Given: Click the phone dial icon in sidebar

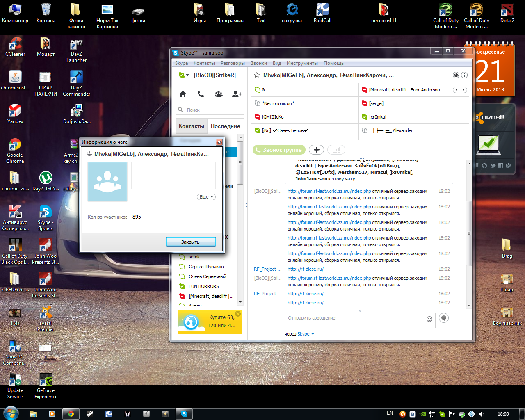Looking at the screenshot, I should click(201, 94).
